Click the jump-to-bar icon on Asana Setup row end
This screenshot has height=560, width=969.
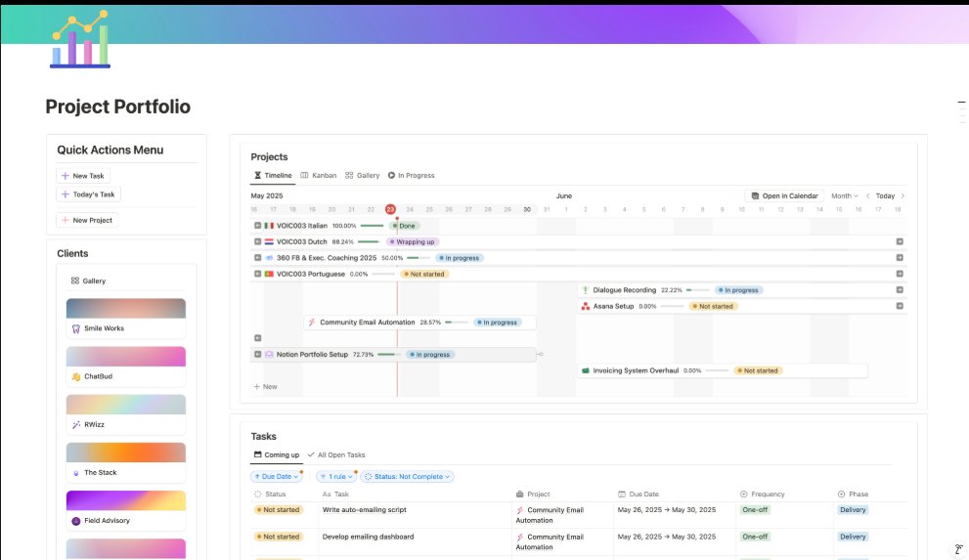(900, 306)
